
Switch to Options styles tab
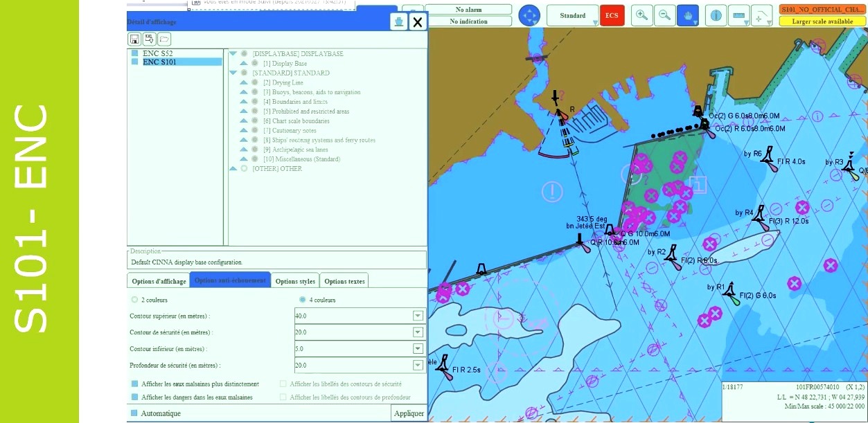click(295, 280)
